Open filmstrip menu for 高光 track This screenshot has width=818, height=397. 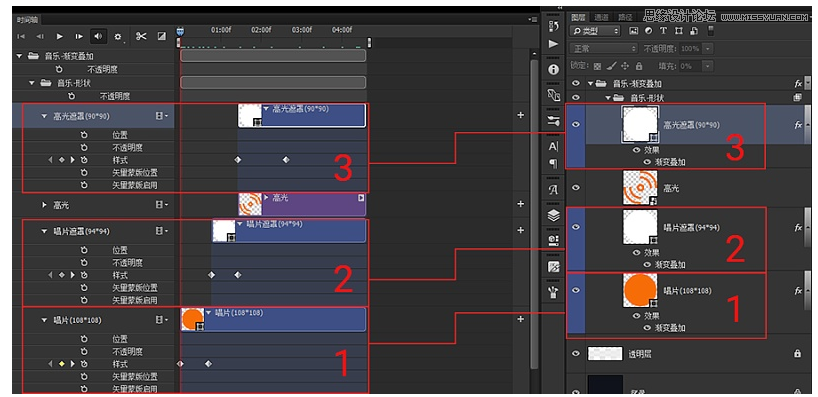162,206
